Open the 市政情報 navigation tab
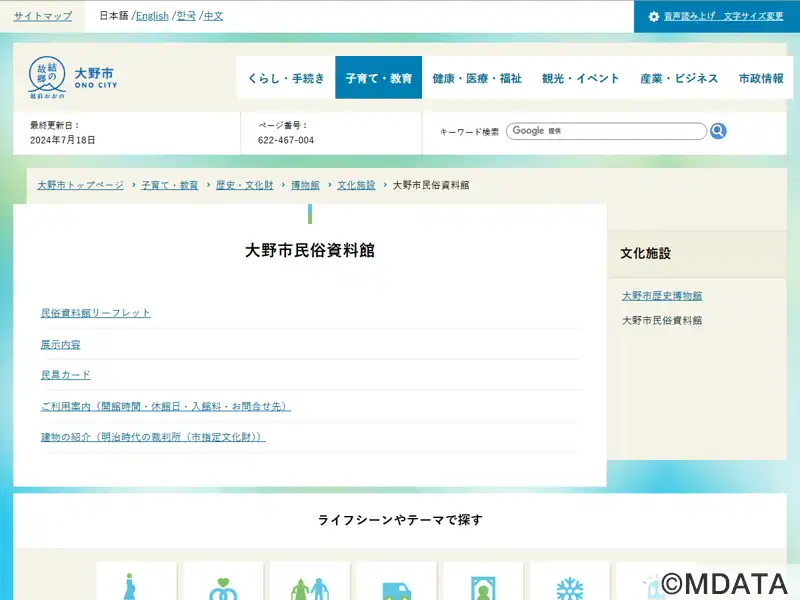Viewport: 800px width, 600px height. pyautogui.click(x=761, y=78)
